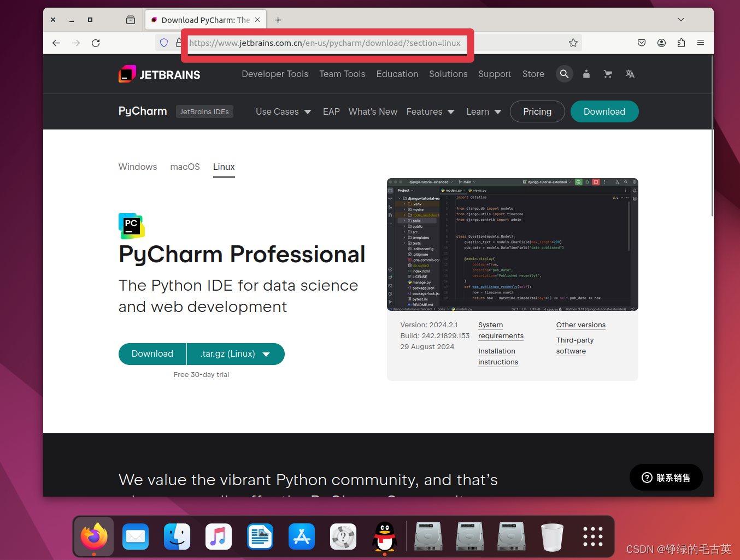The height and width of the screenshot is (560, 740).
Task: Open the Mail app in the dock
Action: pyautogui.click(x=136, y=537)
